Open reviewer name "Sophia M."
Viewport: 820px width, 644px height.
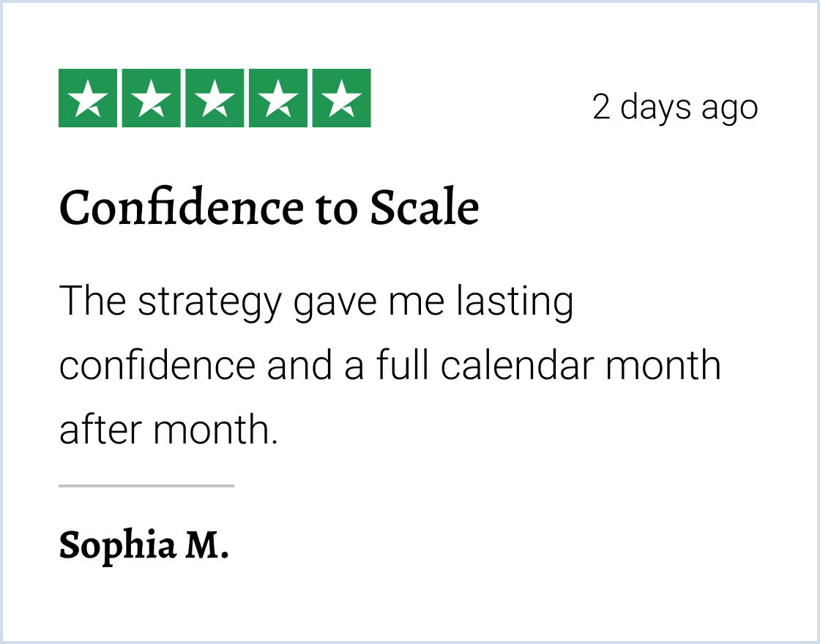(143, 545)
